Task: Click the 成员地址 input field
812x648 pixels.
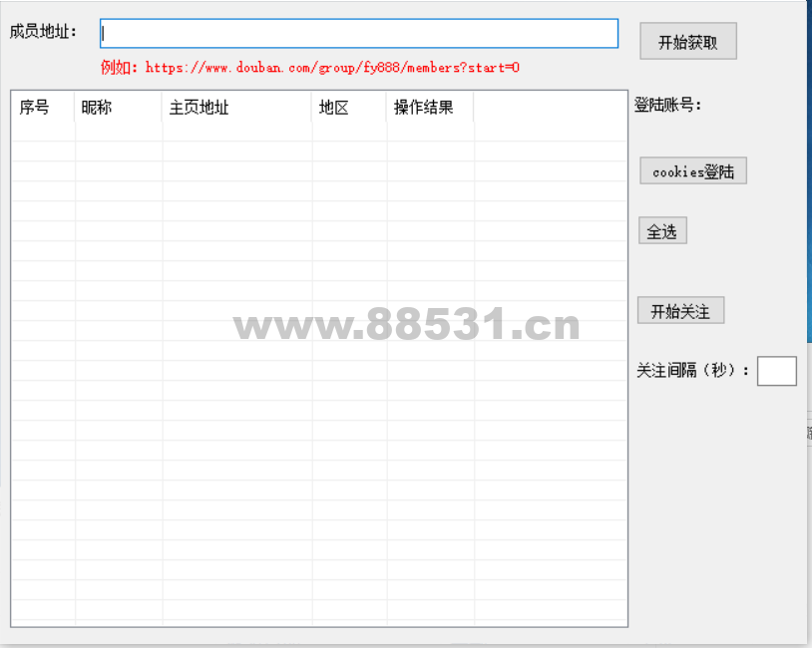Action: tap(359, 34)
